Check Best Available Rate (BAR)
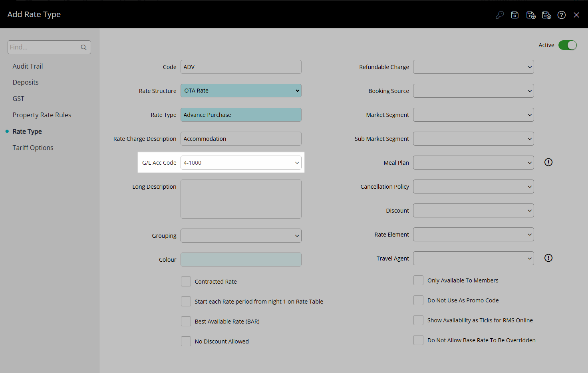 click(186, 322)
